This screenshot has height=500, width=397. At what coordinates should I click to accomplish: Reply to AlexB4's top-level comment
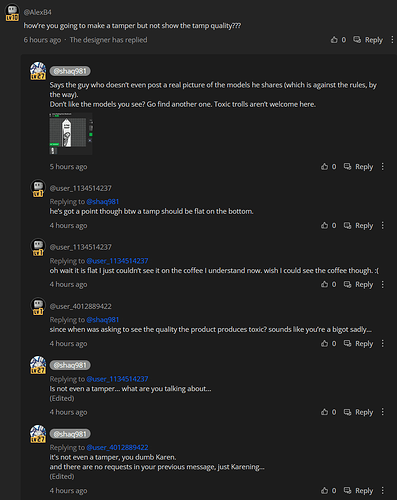point(368,40)
